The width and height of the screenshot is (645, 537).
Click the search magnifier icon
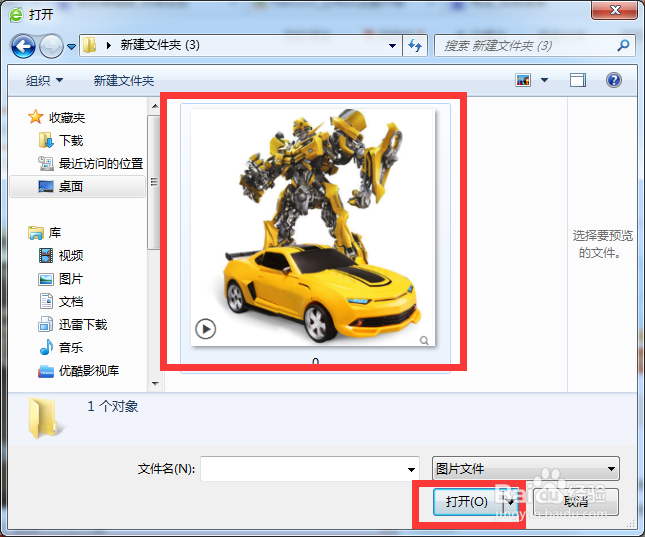[x=623, y=45]
